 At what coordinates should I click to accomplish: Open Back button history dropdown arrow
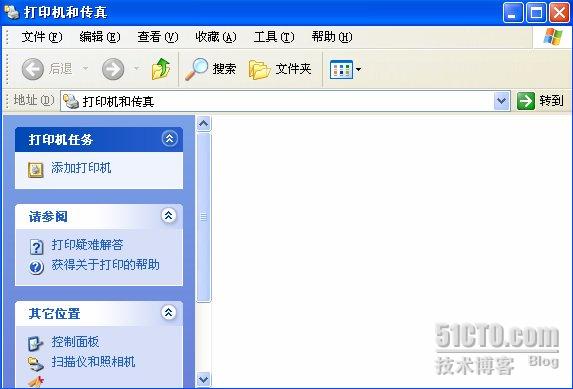point(85,68)
